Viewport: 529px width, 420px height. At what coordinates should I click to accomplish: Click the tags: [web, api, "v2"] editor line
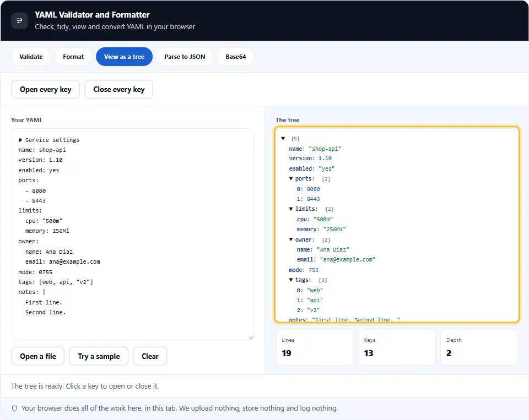point(56,282)
